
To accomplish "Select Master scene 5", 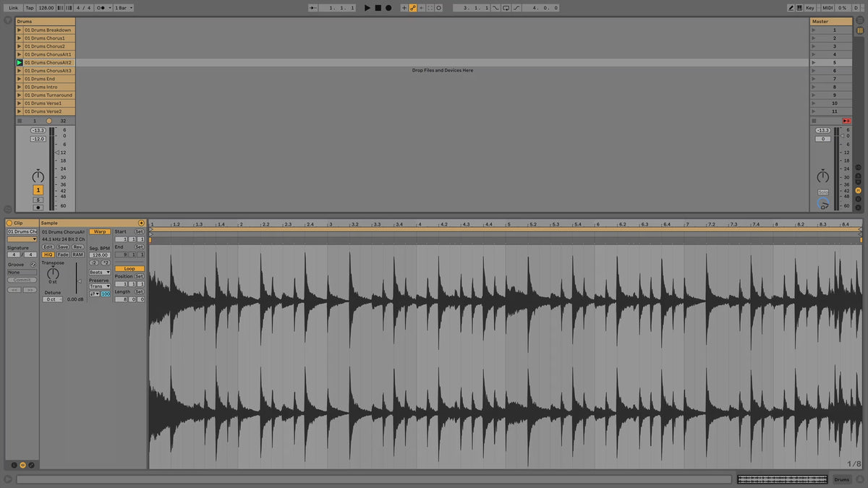I will click(834, 63).
